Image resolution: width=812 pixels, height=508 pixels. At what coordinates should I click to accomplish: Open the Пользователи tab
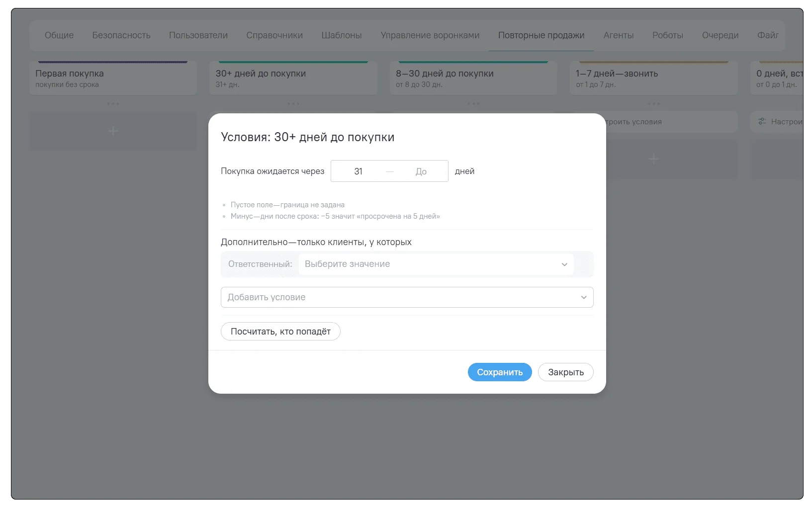click(x=198, y=35)
